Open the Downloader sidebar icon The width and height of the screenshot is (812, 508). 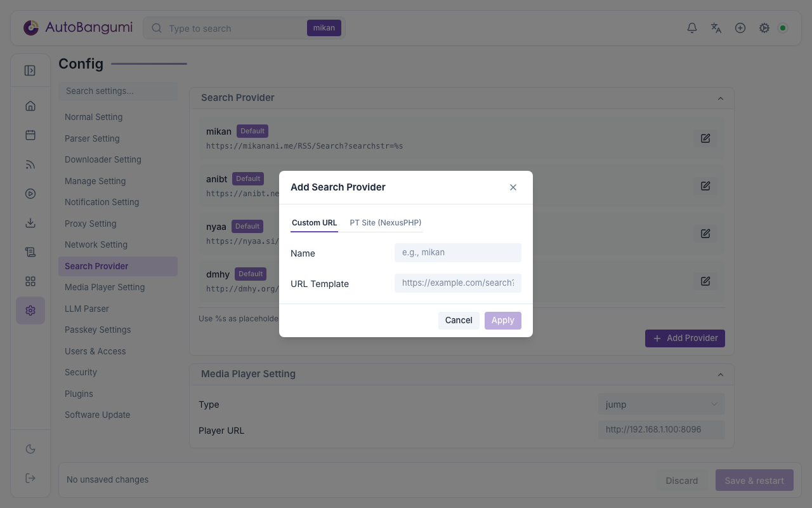click(30, 223)
